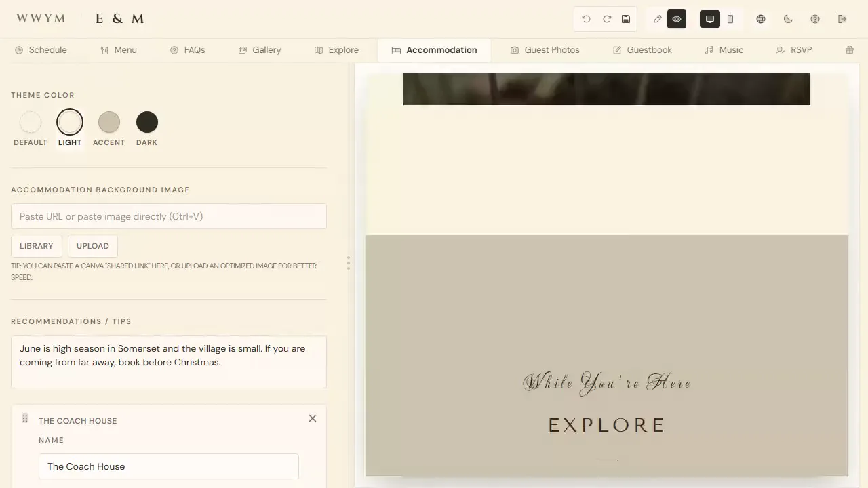Redo the last change
The width and height of the screenshot is (868, 488).
click(607, 19)
